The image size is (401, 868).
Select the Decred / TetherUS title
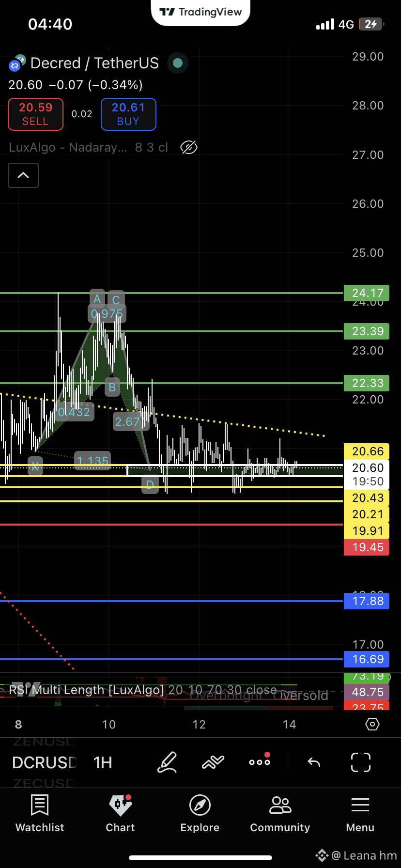(94, 63)
